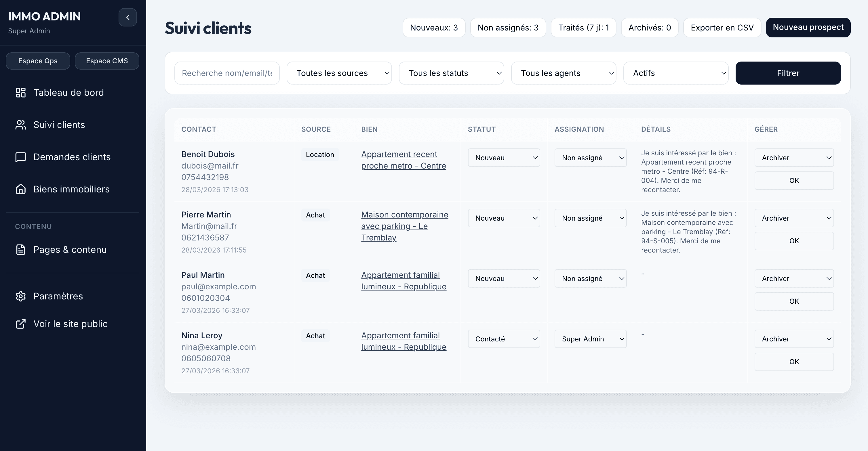This screenshot has width=868, height=451.
Task: Select the Suivi clients sidebar icon
Action: [x=20, y=124]
